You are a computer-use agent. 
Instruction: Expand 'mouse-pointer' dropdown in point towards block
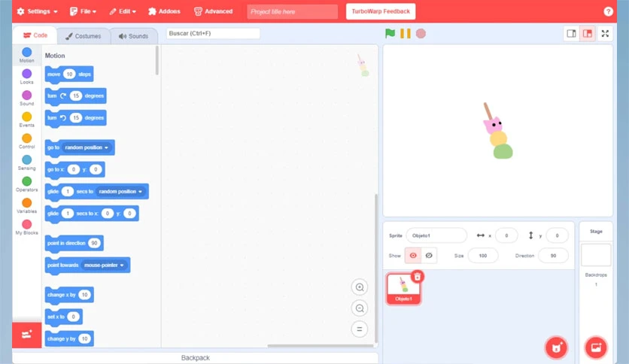click(104, 265)
